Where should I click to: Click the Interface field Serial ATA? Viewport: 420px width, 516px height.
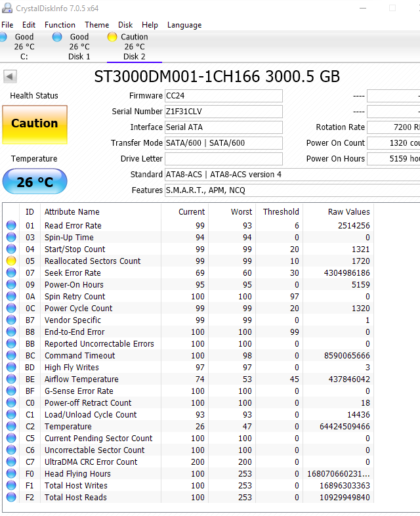click(x=223, y=127)
